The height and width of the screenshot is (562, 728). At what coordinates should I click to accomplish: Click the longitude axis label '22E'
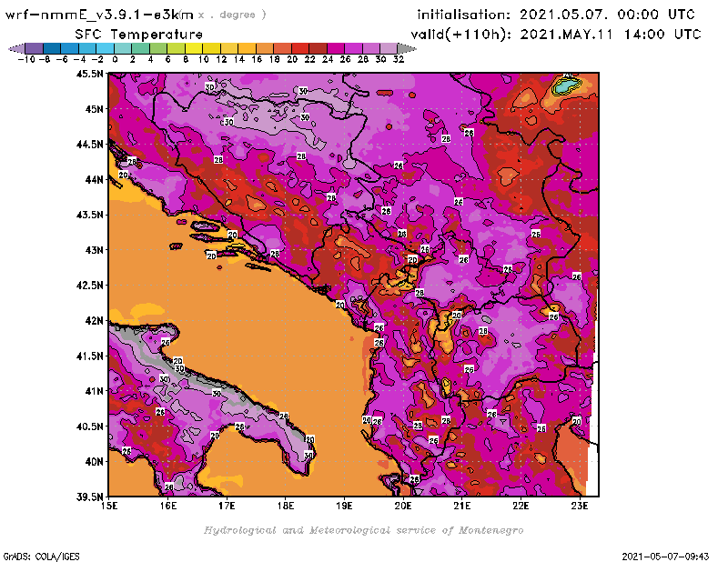click(521, 506)
